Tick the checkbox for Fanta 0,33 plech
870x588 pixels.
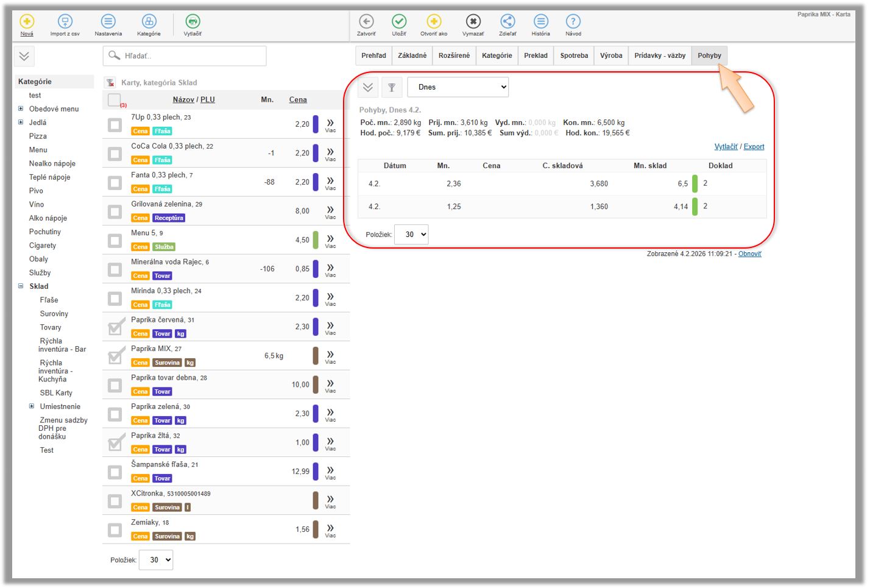(x=115, y=183)
